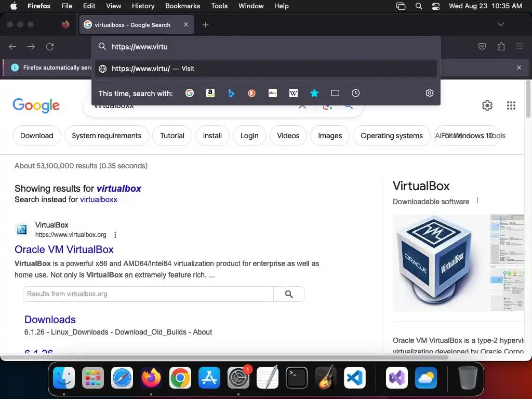Open the Firefox History menu
The image size is (532, 399).
143,6
